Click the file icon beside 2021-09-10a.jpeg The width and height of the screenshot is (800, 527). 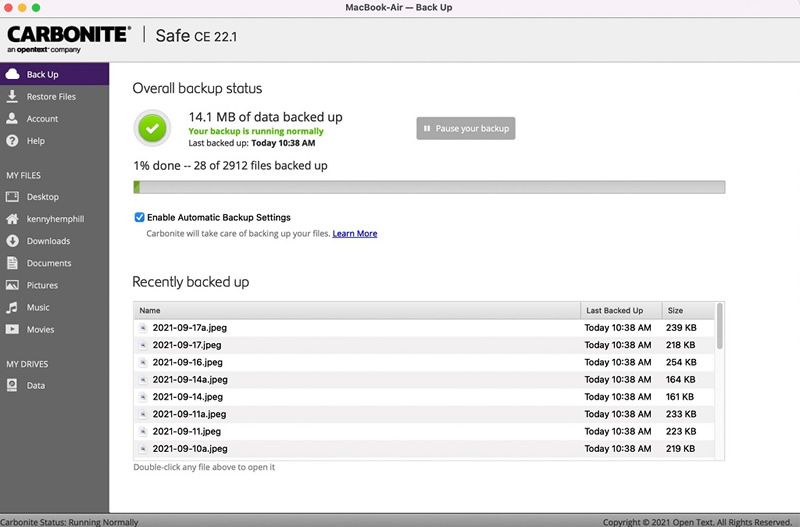coord(143,449)
